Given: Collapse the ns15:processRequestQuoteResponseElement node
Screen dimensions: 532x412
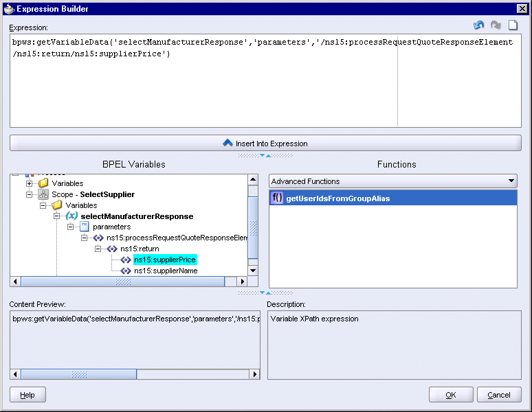Looking at the screenshot, I should [84, 238].
